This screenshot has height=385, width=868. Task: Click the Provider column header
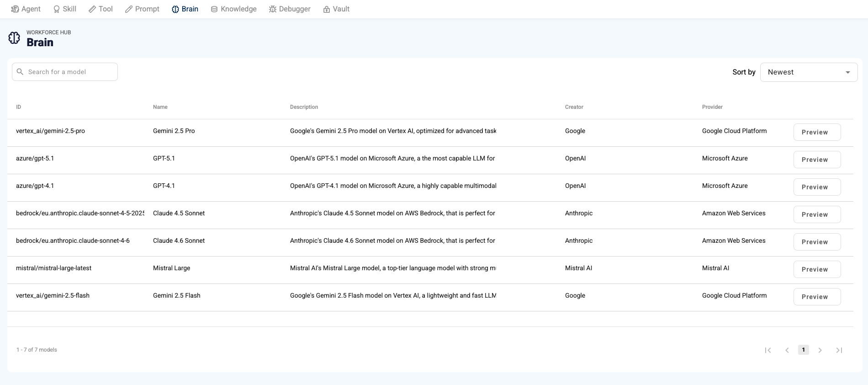712,107
